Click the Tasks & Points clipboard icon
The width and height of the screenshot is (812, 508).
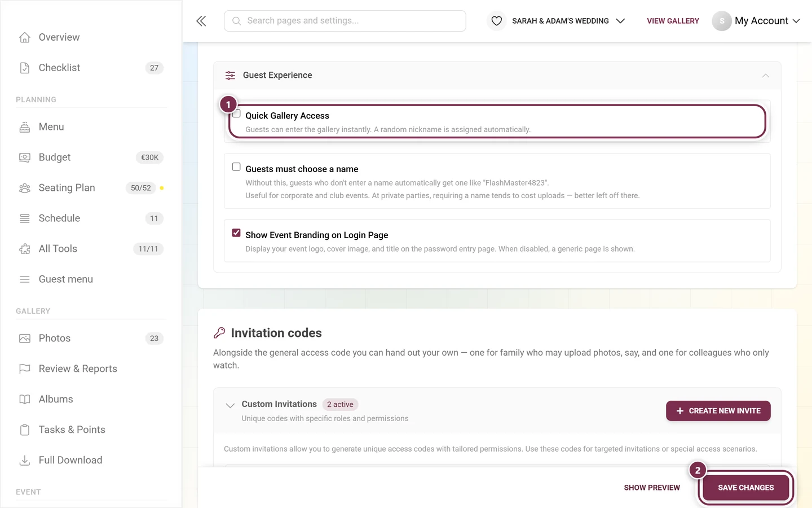[25, 430]
